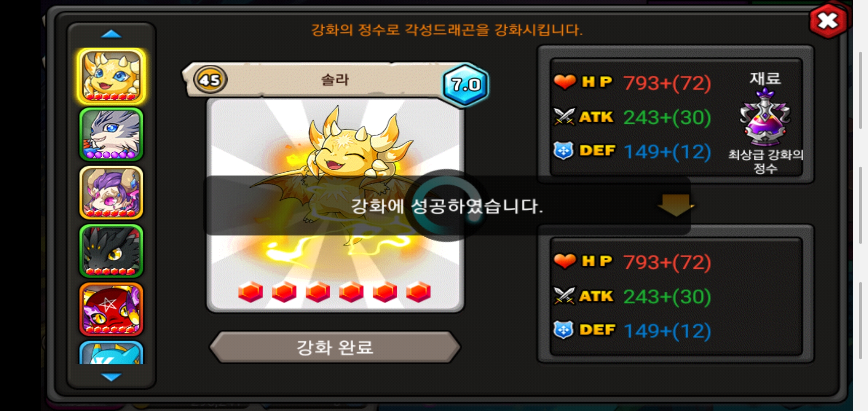Screen dimensions: 868x411
Task: Select the gray wolf dragon portrait
Action: (x=111, y=134)
